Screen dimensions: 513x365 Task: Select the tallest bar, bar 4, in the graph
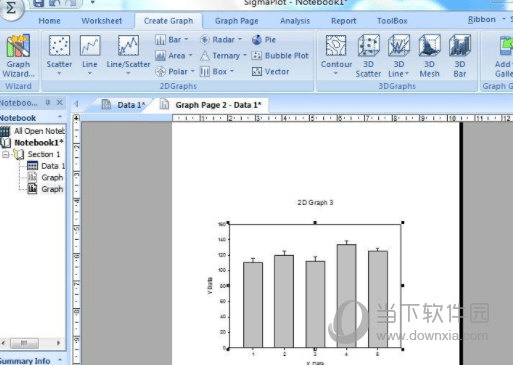click(x=346, y=296)
